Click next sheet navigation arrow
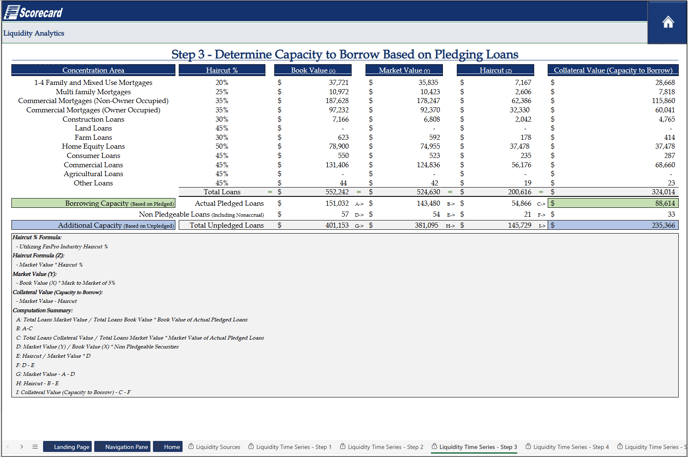 pos(21,446)
